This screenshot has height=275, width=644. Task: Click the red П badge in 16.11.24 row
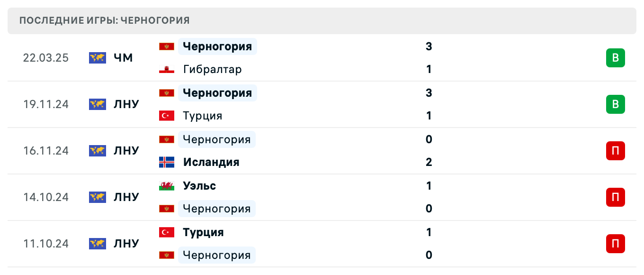coord(615,151)
